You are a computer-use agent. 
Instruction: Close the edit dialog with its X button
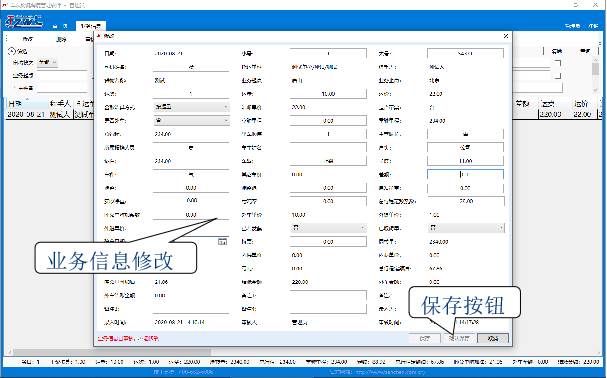tap(506, 36)
